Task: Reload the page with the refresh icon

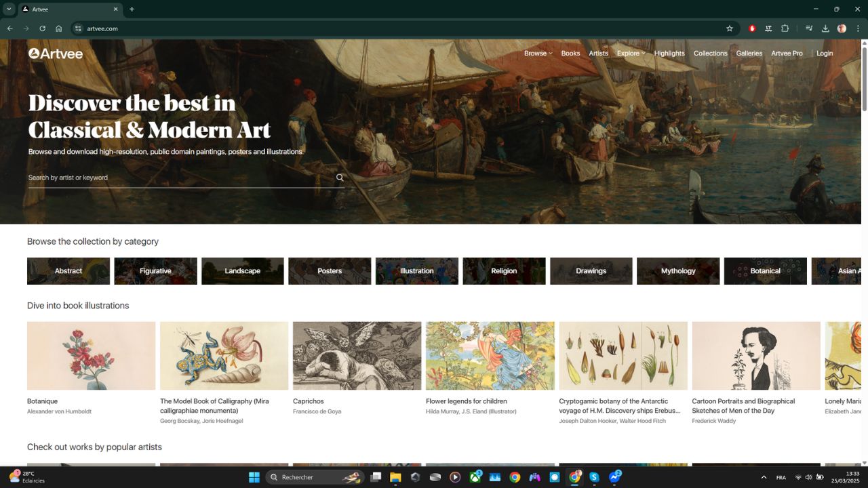Action: [x=42, y=28]
